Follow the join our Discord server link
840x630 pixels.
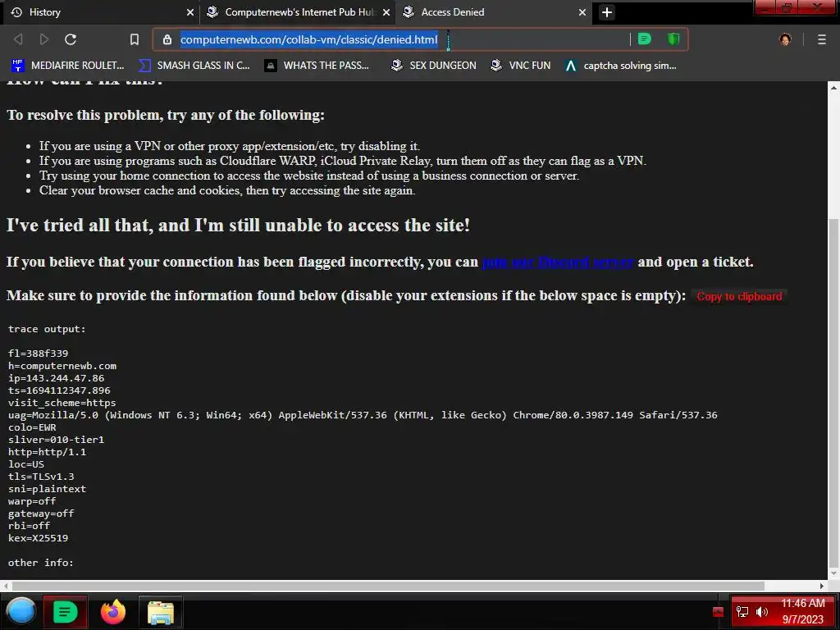558,262
